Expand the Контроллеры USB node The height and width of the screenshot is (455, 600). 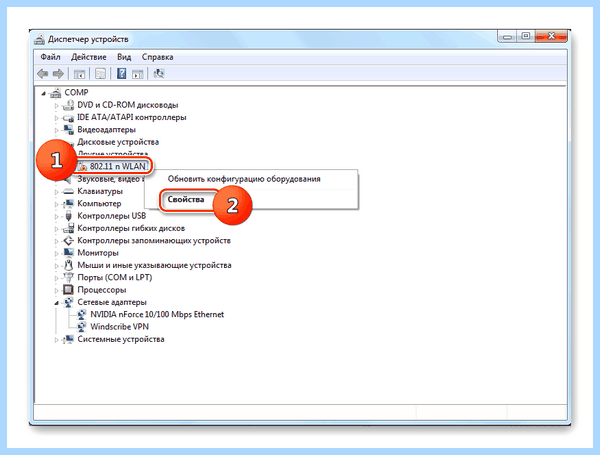click(x=56, y=217)
